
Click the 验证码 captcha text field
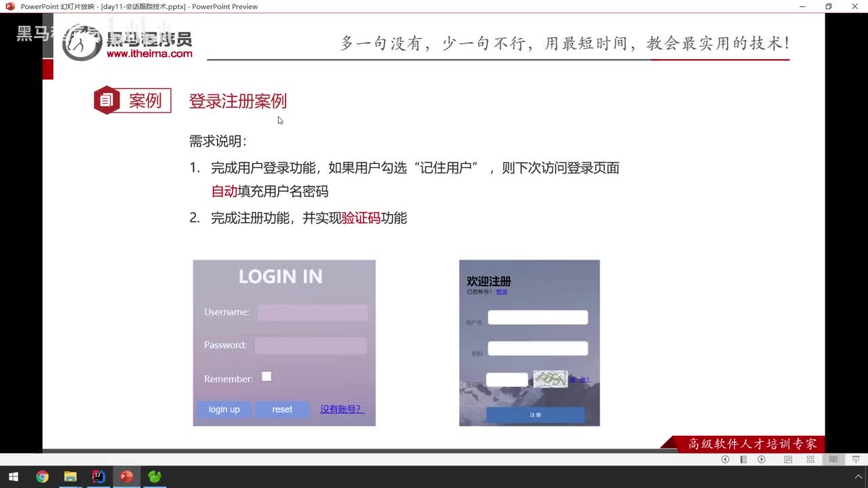(x=507, y=380)
